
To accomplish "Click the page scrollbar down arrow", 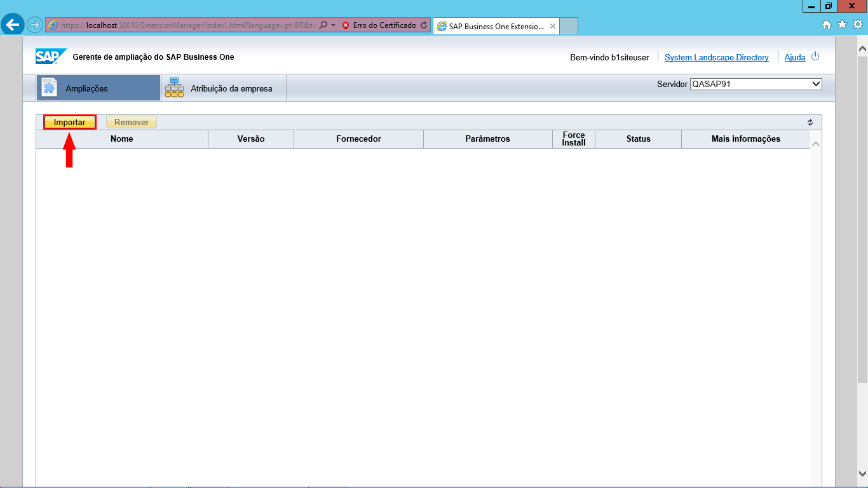I will 862,473.
